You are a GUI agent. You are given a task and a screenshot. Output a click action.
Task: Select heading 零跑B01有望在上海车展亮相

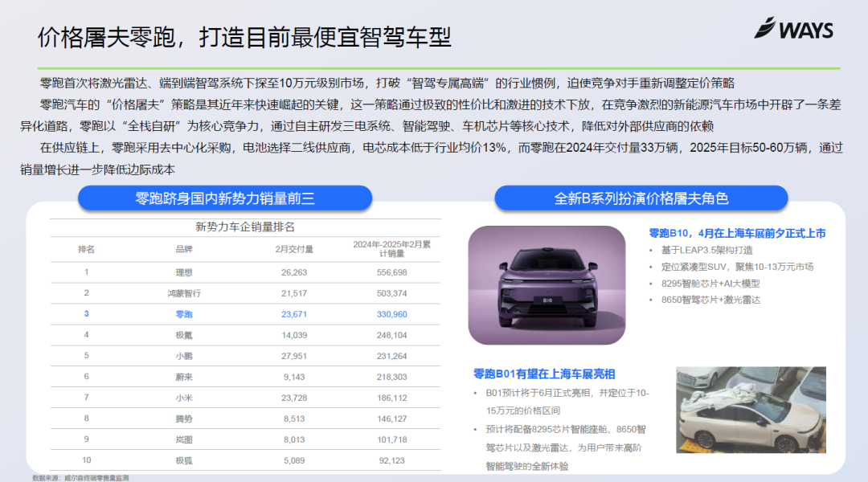544,374
